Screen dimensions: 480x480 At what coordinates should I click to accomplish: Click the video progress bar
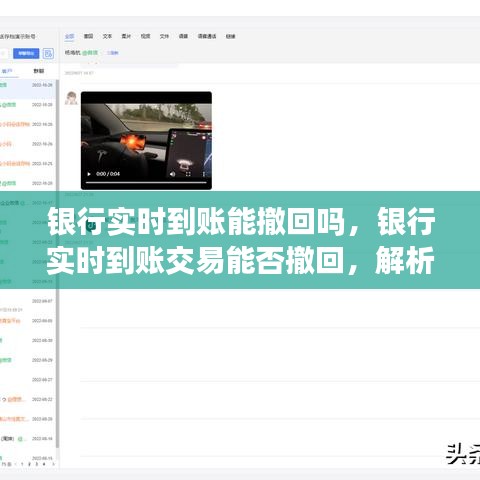(146, 182)
